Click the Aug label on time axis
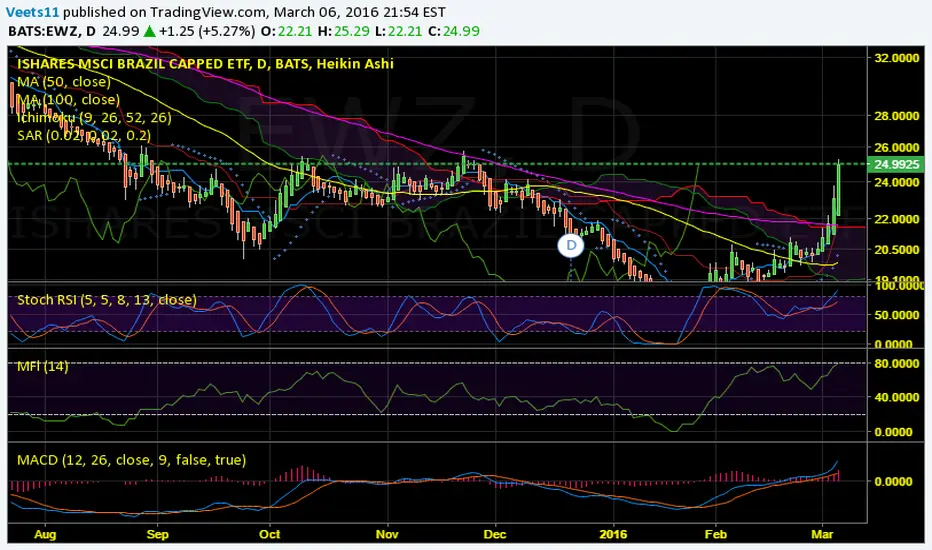Image resolution: width=932 pixels, height=550 pixels. point(45,534)
